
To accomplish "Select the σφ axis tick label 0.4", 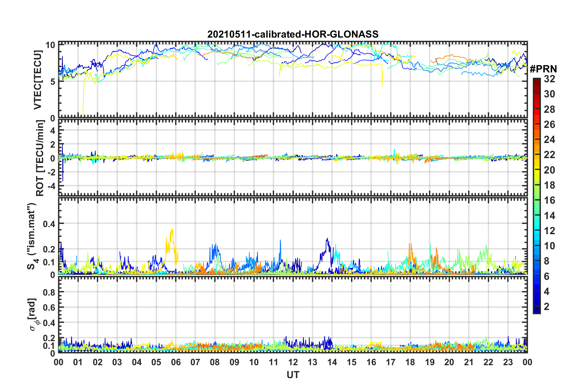I will 49,323.
